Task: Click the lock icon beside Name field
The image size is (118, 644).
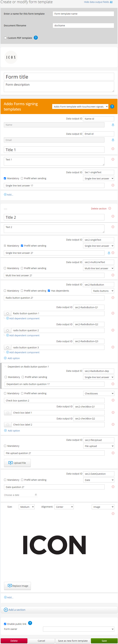Action: tap(113, 125)
